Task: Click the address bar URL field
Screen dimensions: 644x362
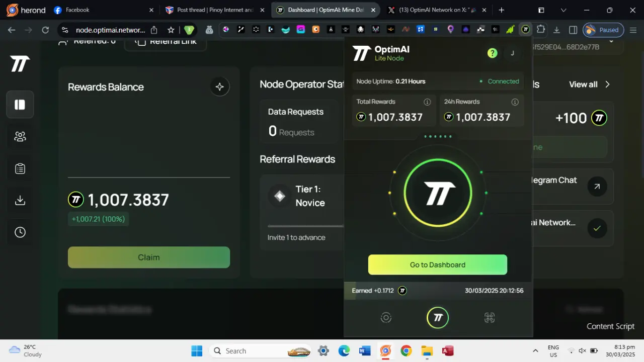Action: 110,30
